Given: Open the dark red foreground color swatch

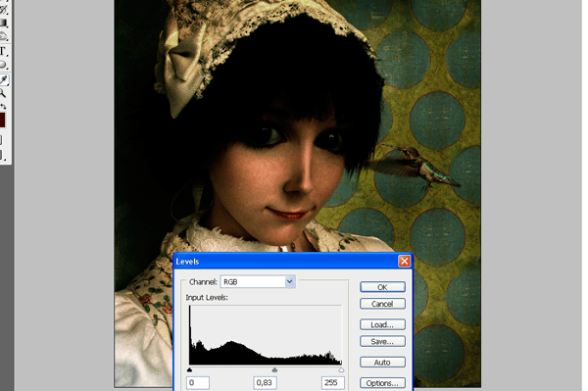Looking at the screenshot, I should pyautogui.click(x=2, y=121).
